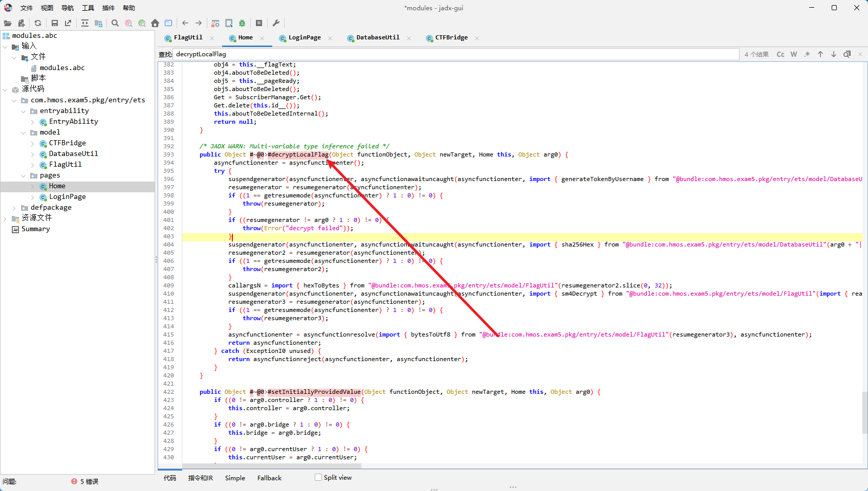Click the log viewer icon in toolbar
Screen dimensions: 868x491
click(x=259, y=23)
